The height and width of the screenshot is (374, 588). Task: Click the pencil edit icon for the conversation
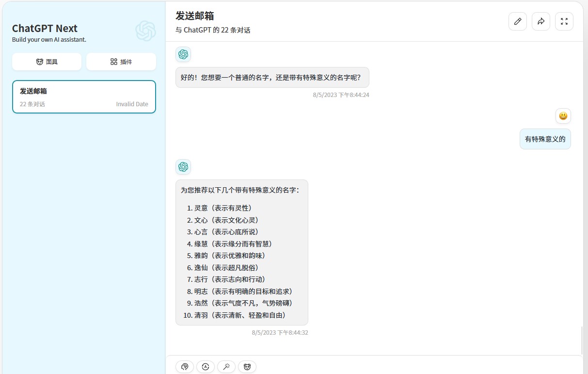point(517,21)
